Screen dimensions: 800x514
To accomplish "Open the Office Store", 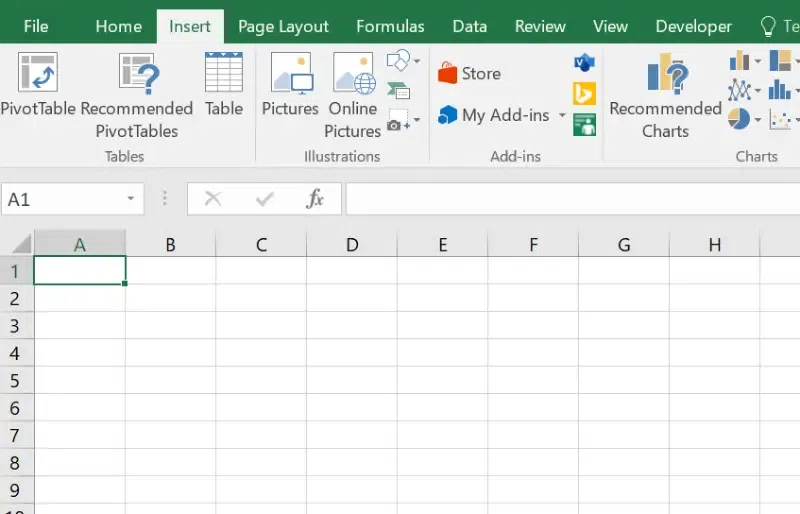I will [x=469, y=74].
